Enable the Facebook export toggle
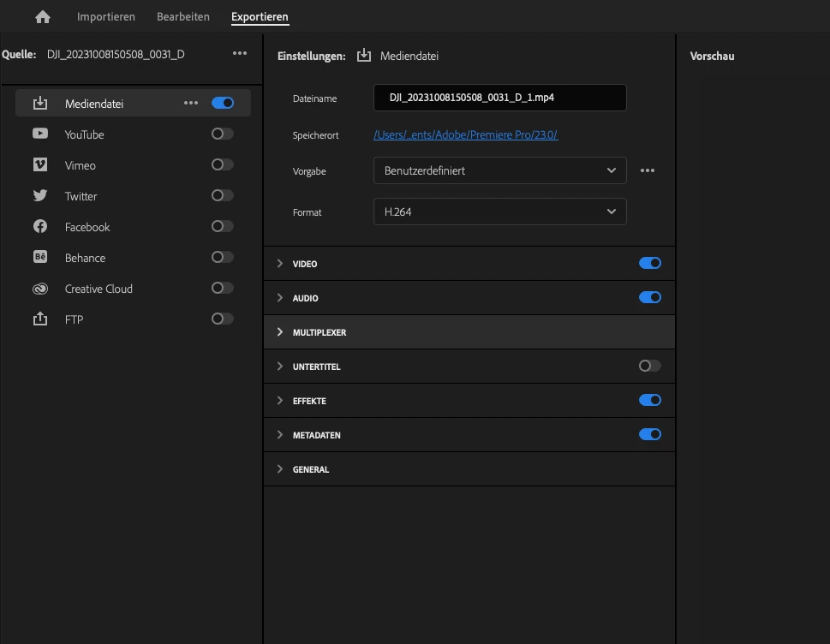830x644 pixels. click(223, 226)
